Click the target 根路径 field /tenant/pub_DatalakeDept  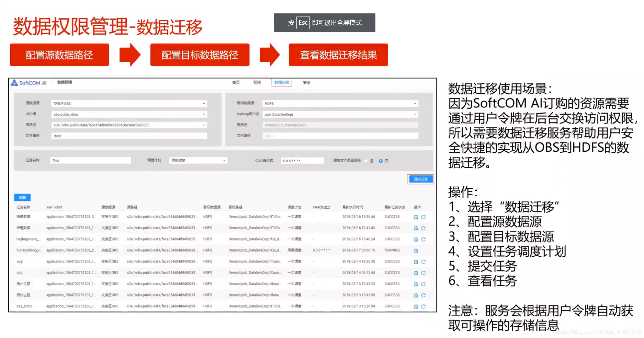click(x=340, y=125)
